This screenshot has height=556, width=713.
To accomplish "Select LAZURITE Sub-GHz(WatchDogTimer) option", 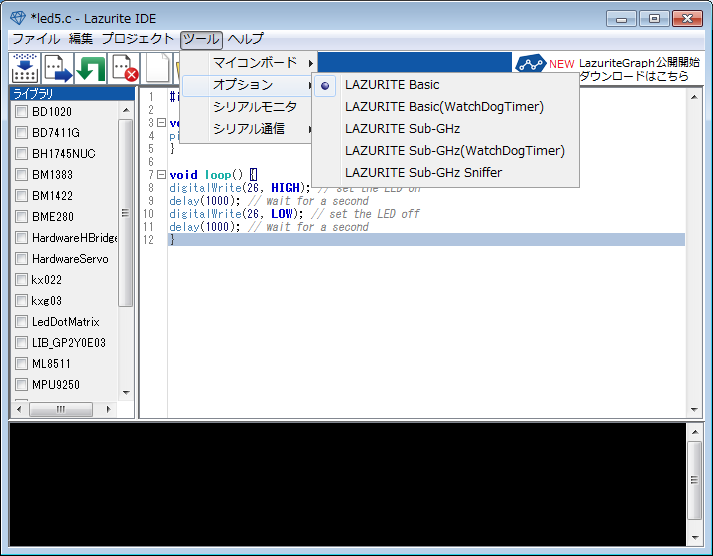I will 445,150.
